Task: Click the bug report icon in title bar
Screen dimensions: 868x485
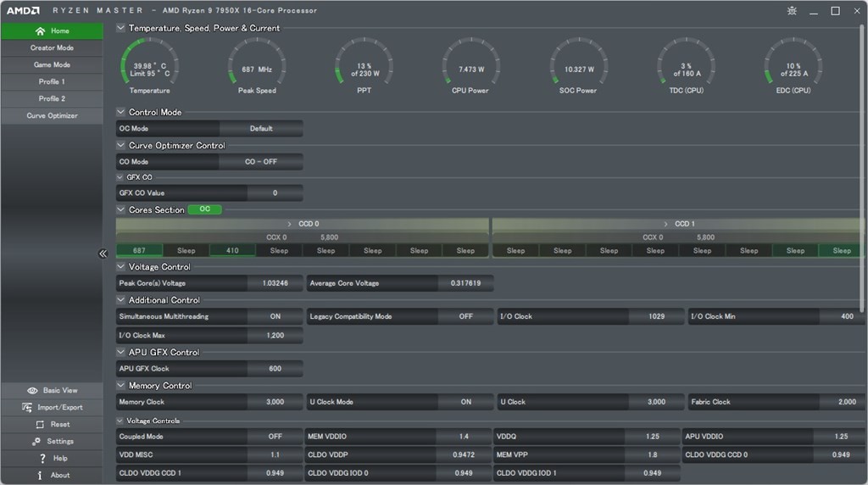Action: (x=792, y=11)
